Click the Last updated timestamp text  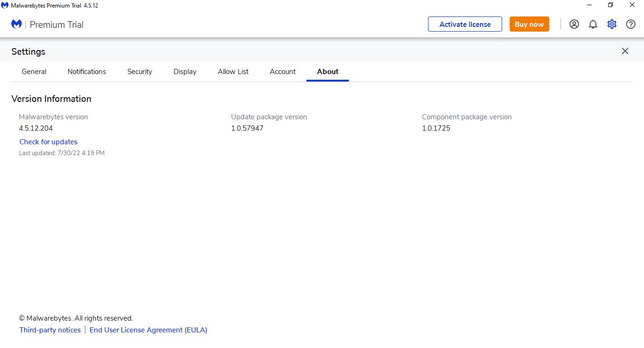point(62,153)
